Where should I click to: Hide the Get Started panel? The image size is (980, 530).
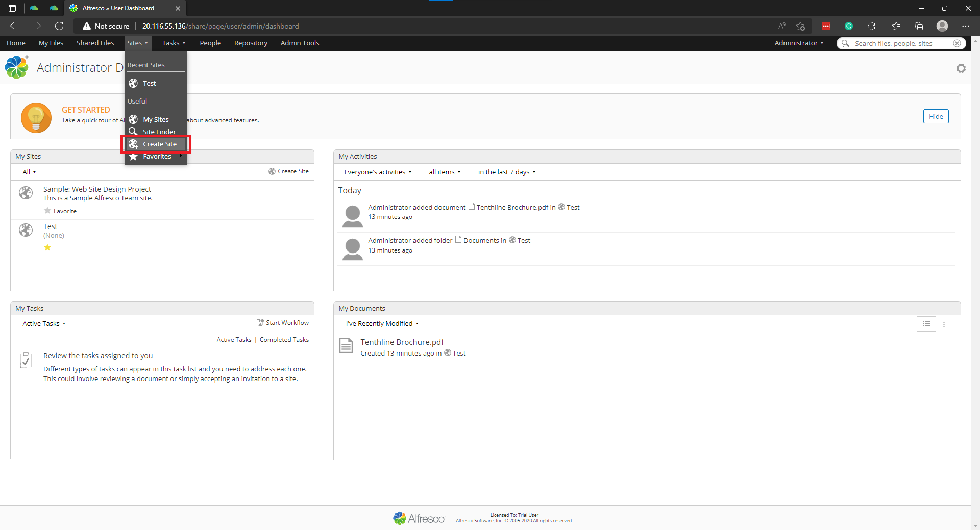click(936, 116)
